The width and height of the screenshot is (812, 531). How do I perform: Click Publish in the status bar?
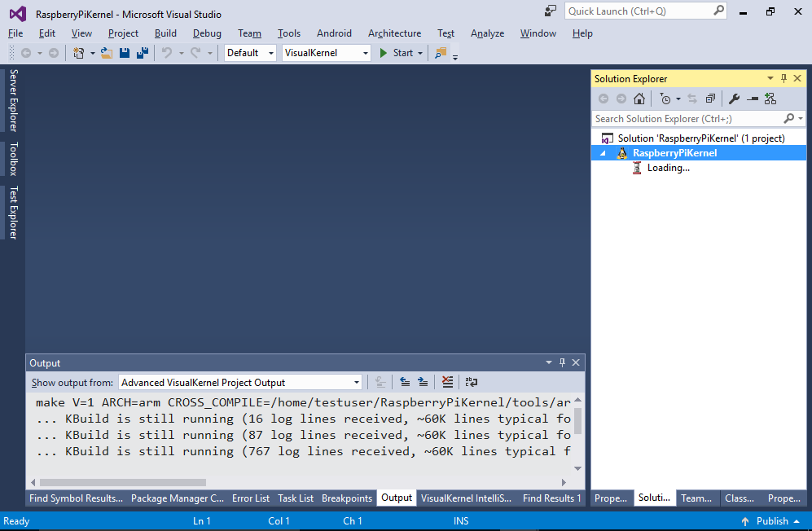coord(771,521)
